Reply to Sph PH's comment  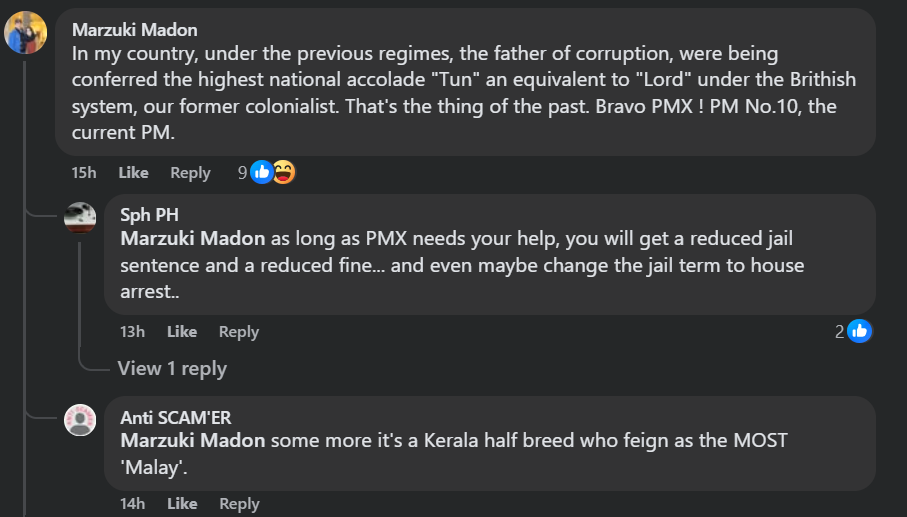click(x=239, y=332)
